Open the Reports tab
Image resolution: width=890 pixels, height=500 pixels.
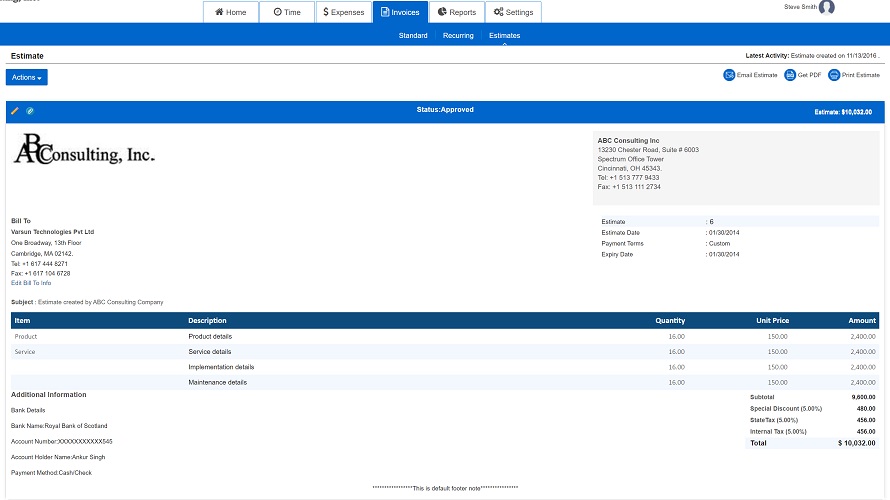click(x=456, y=12)
